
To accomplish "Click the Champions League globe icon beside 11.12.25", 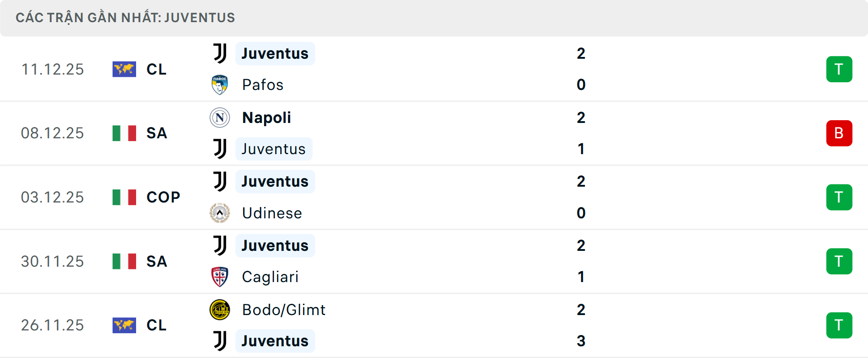I will pos(124,69).
